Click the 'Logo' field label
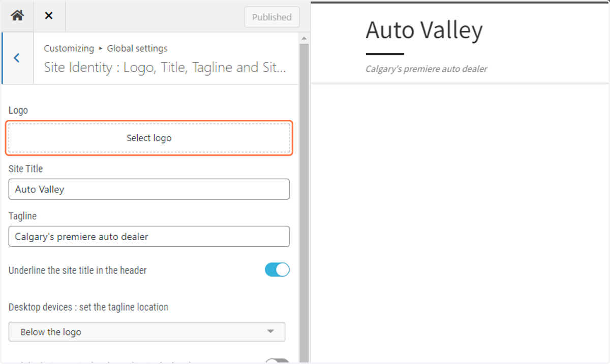 tap(18, 110)
